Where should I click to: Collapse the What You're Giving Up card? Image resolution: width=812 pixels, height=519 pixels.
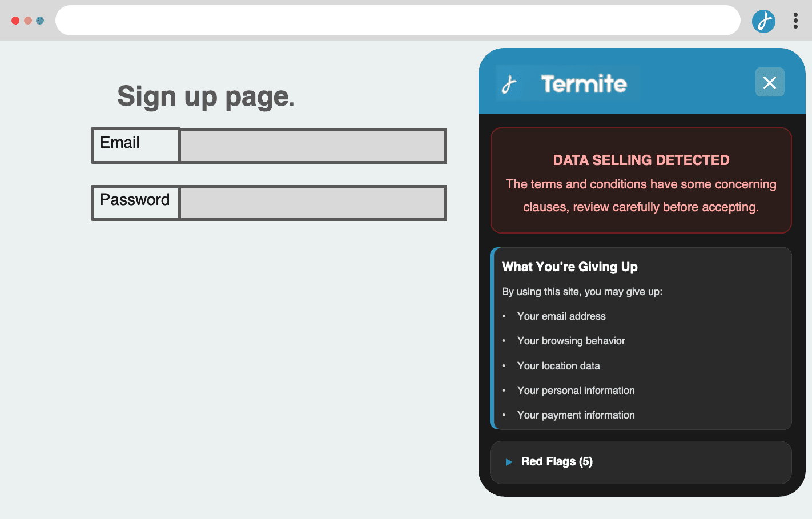pyautogui.click(x=569, y=267)
